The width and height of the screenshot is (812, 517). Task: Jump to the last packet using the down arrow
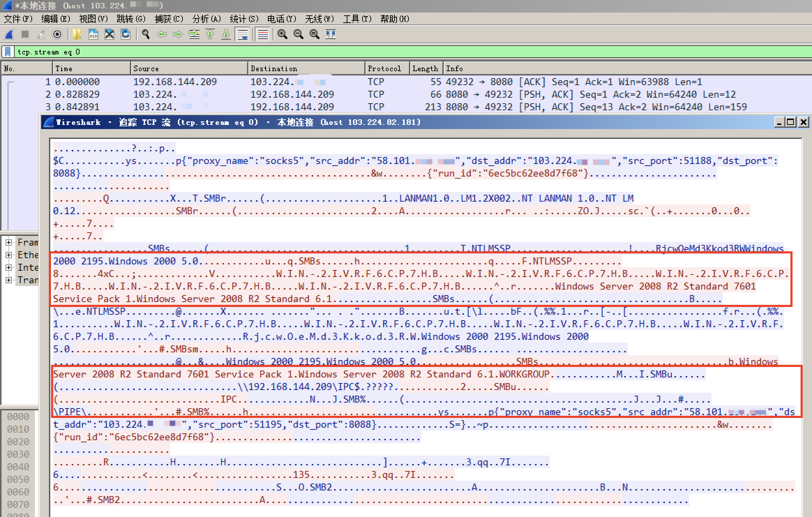point(226,34)
